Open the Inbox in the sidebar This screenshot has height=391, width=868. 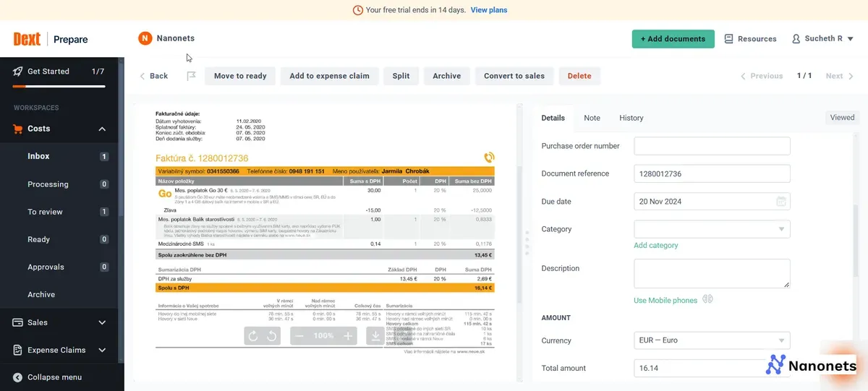(x=59, y=156)
